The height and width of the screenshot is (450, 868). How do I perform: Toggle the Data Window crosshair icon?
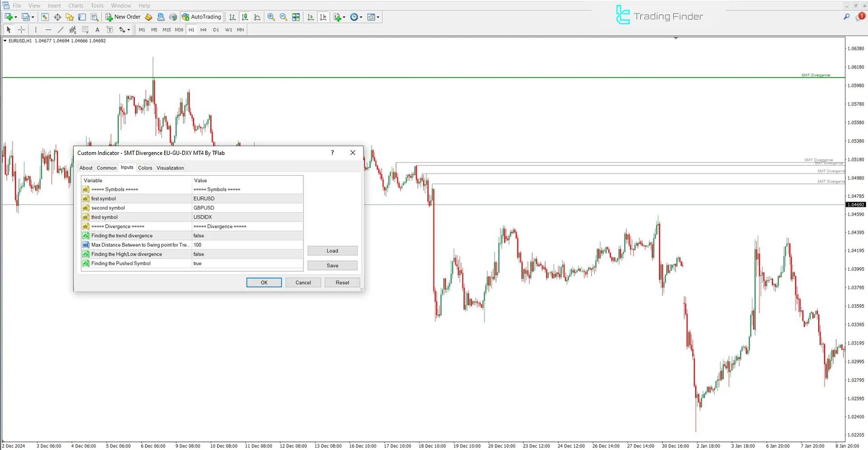click(57, 17)
